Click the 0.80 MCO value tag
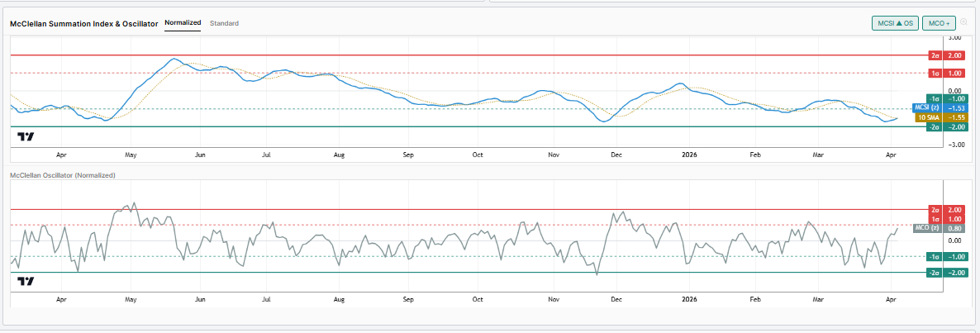Image resolution: width=980 pixels, height=333 pixels. coord(956,228)
